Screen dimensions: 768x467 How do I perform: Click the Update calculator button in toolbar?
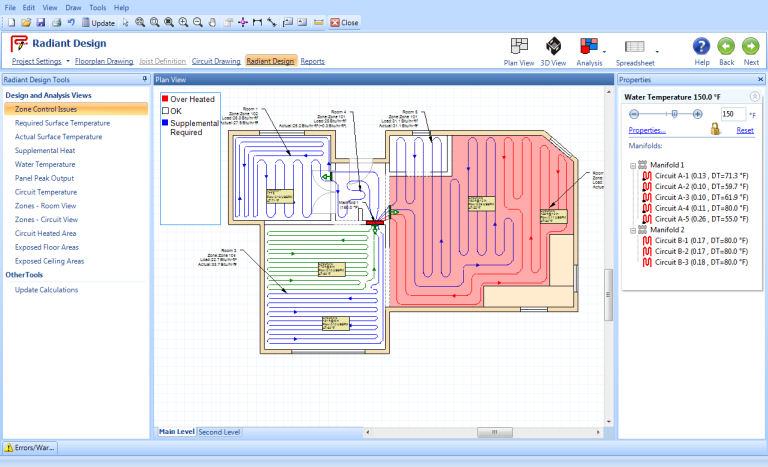(x=98, y=23)
